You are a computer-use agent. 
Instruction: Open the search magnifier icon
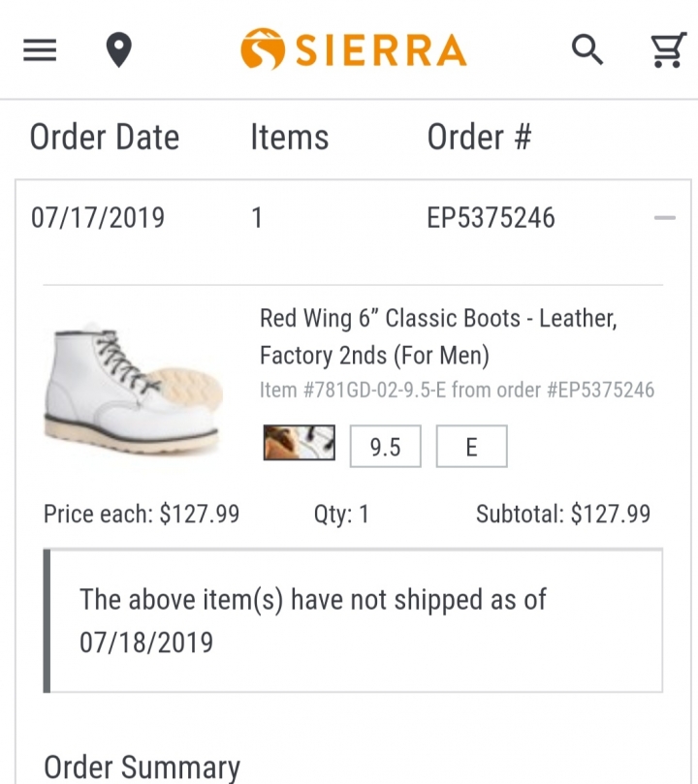pyautogui.click(x=587, y=49)
